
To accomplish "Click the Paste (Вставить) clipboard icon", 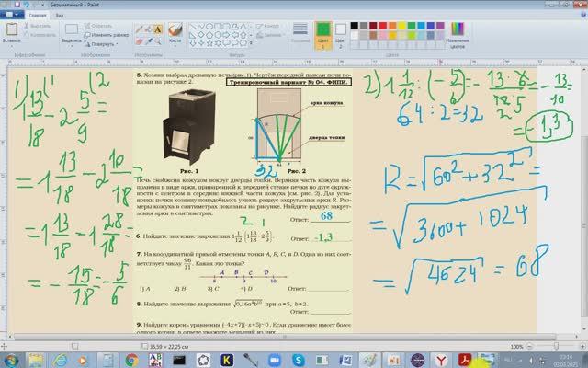I will [x=12, y=29].
